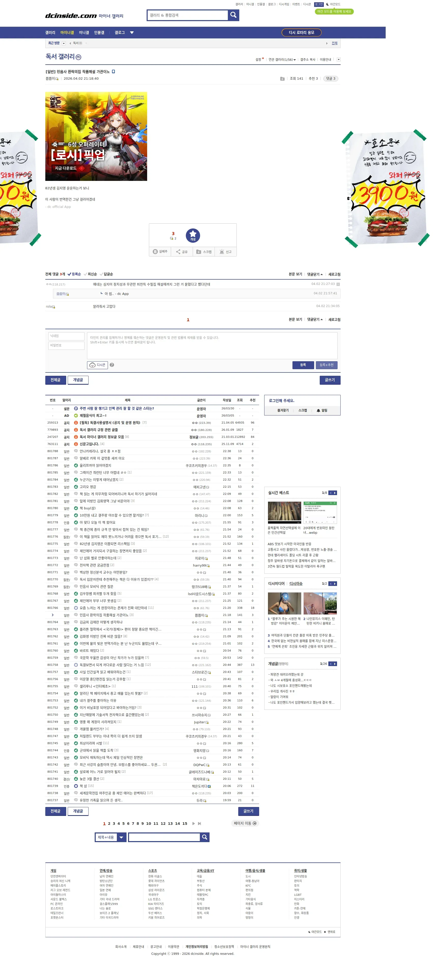Click the 등록 comment submit button
This screenshot has width=433, height=980.
[x=303, y=365]
